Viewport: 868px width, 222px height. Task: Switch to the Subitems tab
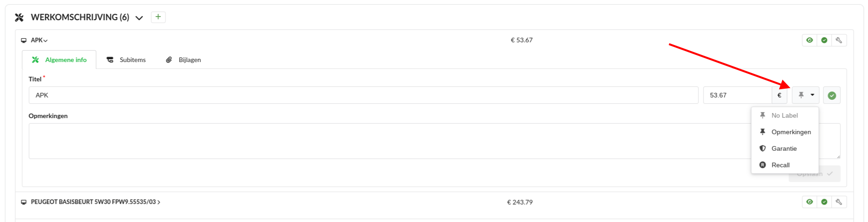[126, 60]
